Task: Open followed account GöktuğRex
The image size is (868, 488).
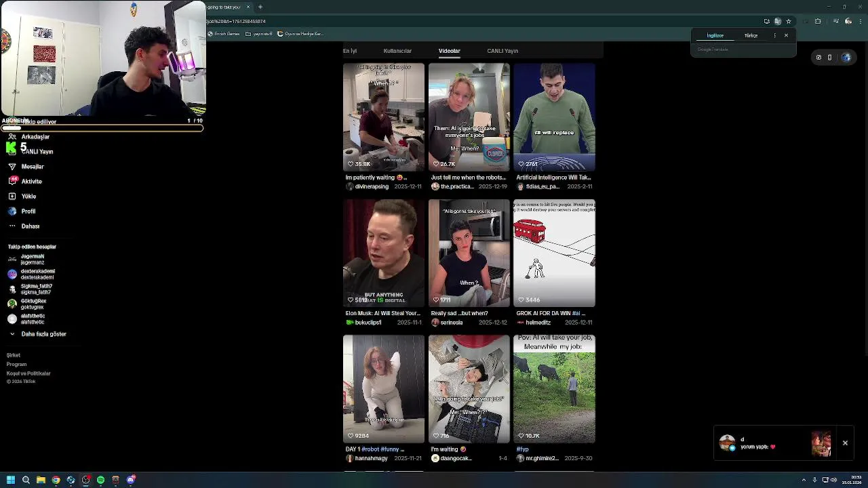Action: point(27,304)
